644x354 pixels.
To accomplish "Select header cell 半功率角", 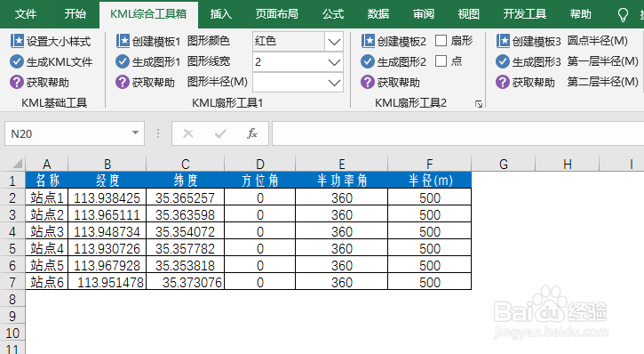I will 342,180.
